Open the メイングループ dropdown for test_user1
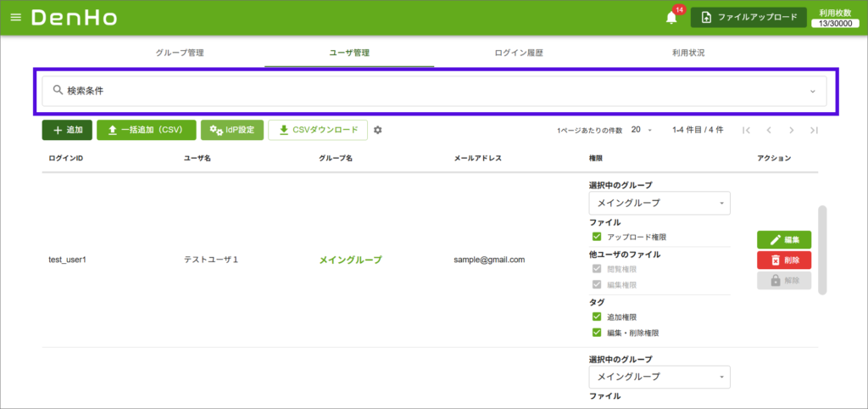868x409 pixels. tap(659, 204)
